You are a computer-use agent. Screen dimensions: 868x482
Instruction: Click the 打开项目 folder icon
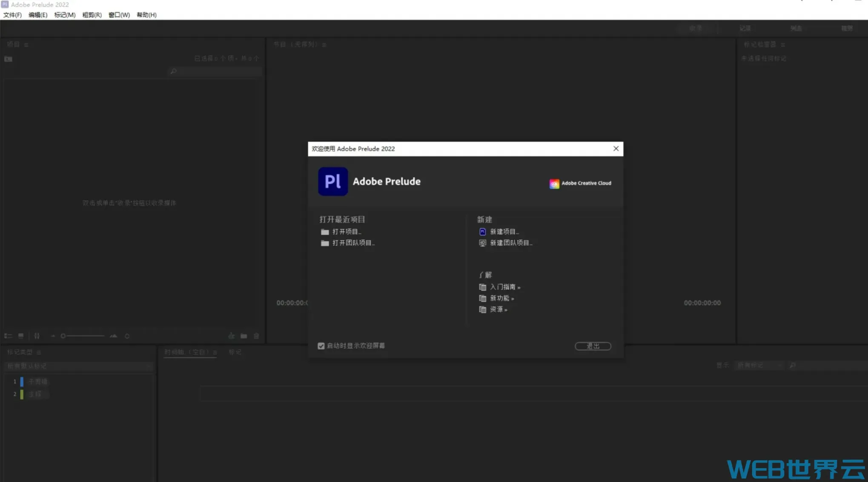(324, 232)
